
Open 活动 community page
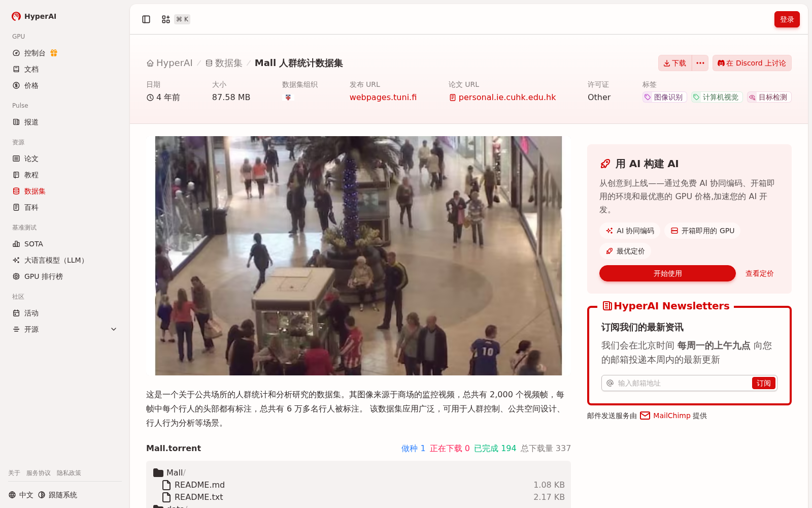coord(25,313)
